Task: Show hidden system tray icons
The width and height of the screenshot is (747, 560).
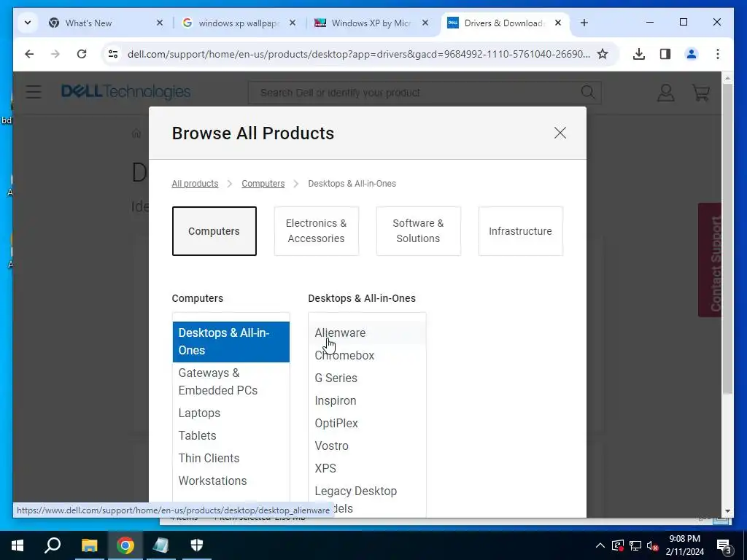Action: point(600,545)
